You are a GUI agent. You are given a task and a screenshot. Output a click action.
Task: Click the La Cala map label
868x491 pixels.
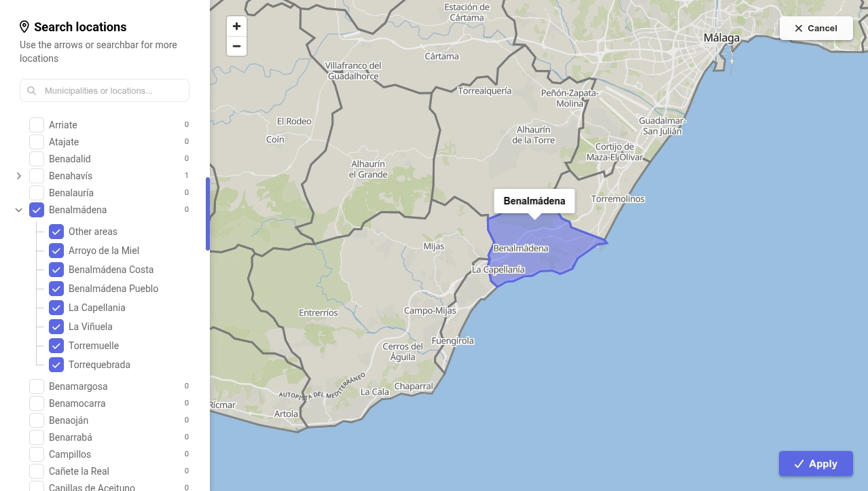pos(375,392)
